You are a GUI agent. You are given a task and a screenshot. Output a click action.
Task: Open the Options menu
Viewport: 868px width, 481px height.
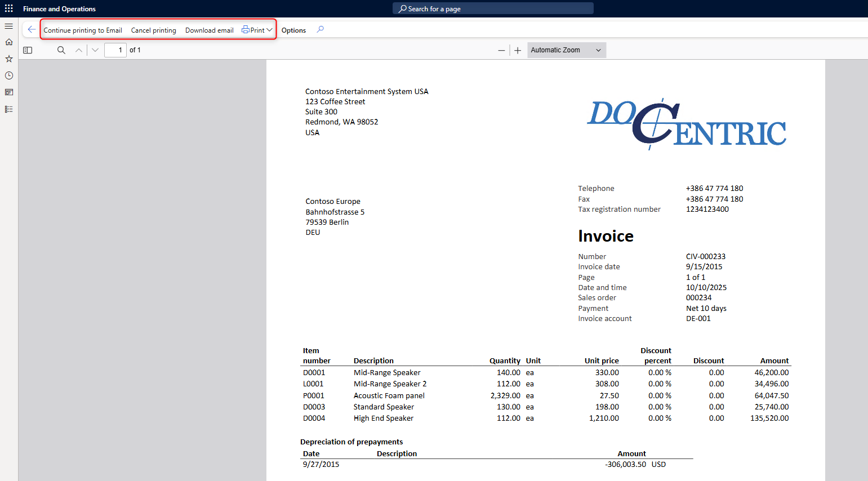[293, 30]
